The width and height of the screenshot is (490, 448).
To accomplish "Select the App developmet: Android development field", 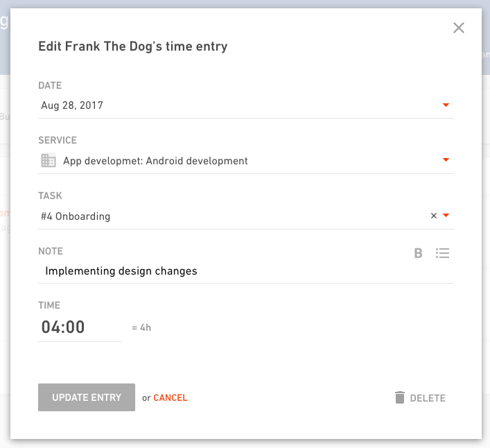I will [x=155, y=161].
